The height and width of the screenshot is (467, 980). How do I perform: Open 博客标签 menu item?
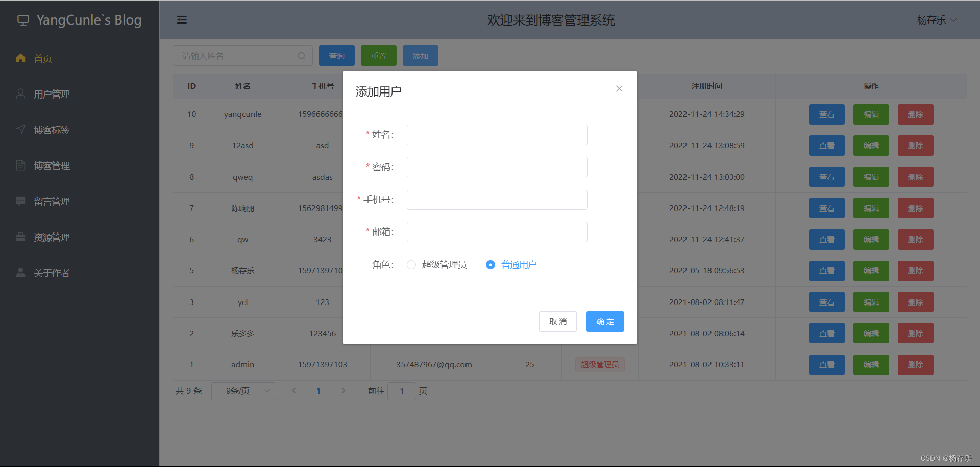click(80, 130)
